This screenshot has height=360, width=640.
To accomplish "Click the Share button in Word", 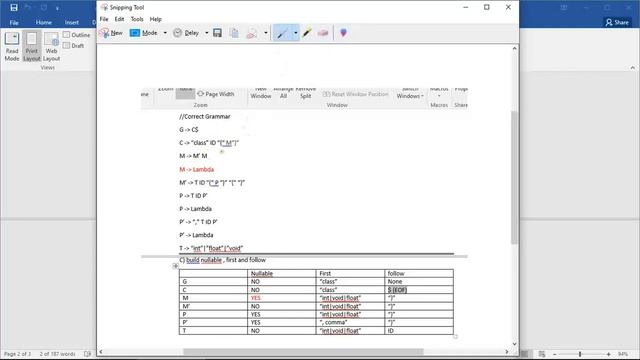I will coord(617,22).
